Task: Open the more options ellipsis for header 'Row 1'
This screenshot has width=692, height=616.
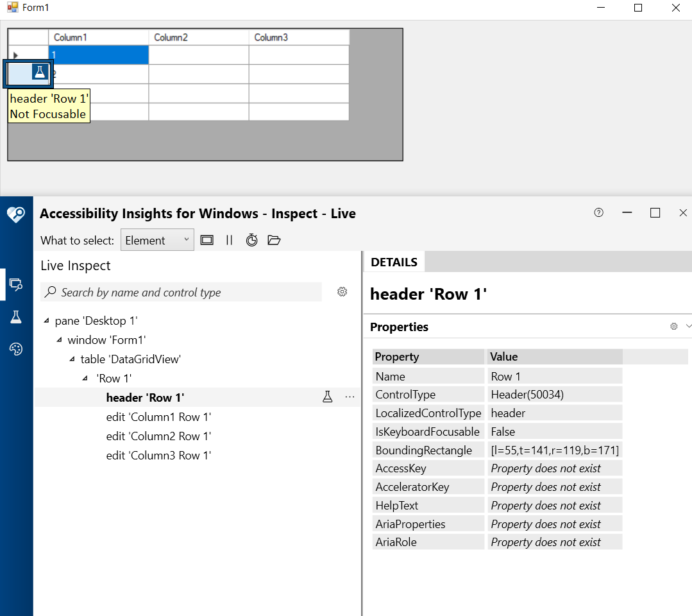Action: [350, 397]
